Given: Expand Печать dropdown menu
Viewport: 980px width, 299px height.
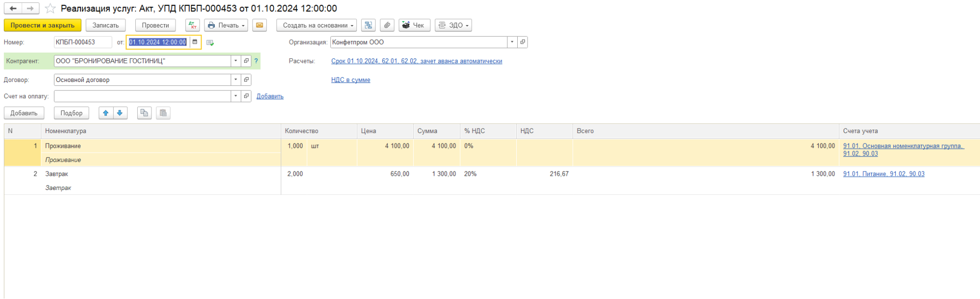Looking at the screenshot, I should [226, 25].
